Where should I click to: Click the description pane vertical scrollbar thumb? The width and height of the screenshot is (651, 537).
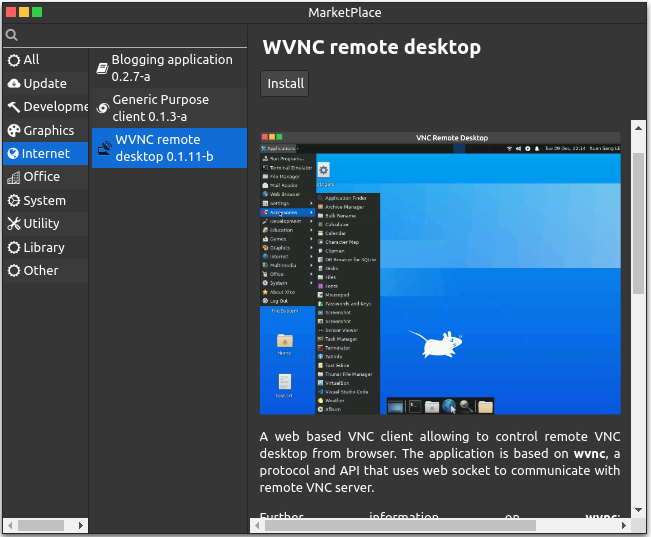638,224
